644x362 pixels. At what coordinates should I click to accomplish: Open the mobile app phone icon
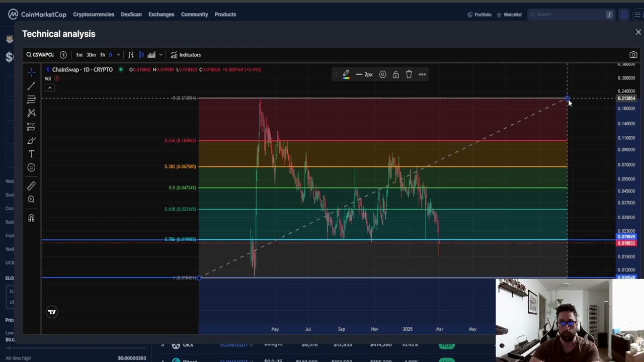[624, 15]
